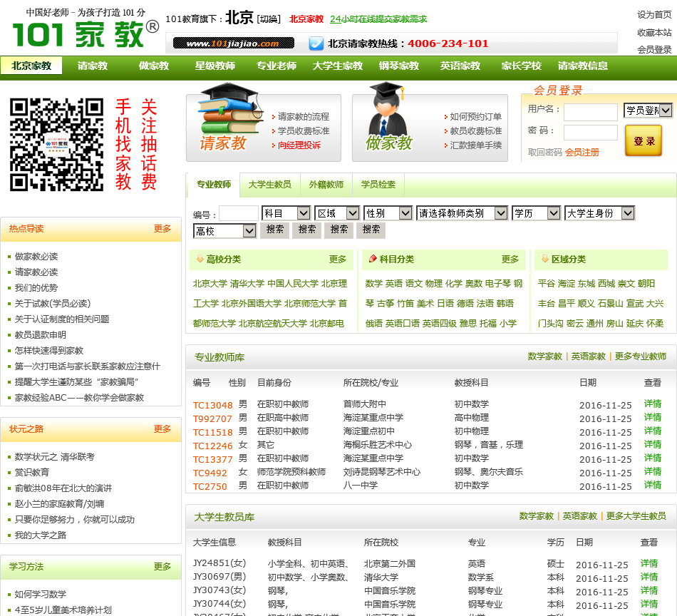This screenshot has width=677, height=616.
Task: Open teacher TC13048 code link
Action: coord(212,405)
